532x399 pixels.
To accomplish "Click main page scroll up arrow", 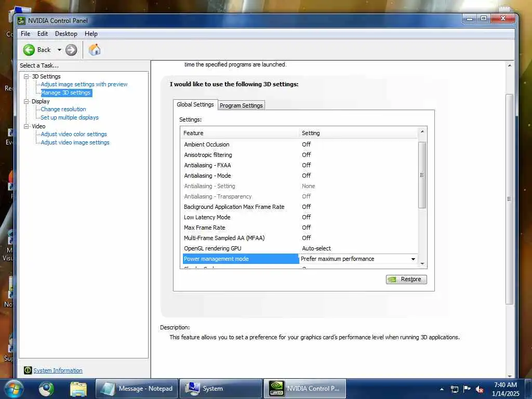I will (509, 65).
